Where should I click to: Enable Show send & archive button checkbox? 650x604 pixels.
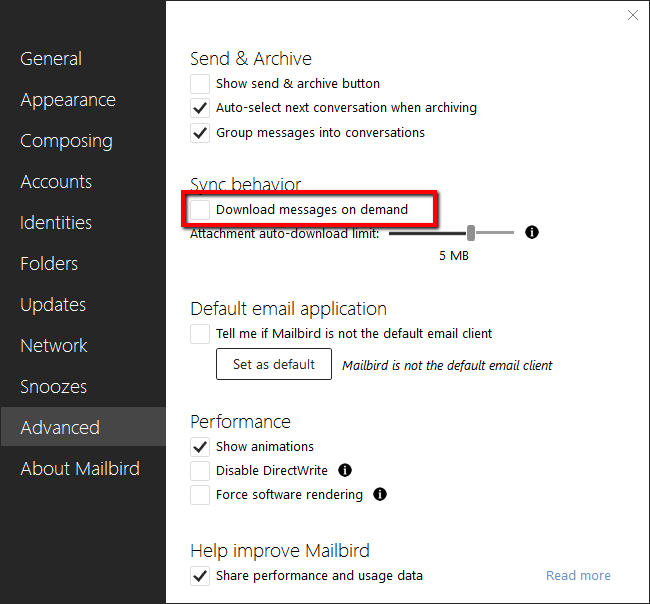coord(200,84)
